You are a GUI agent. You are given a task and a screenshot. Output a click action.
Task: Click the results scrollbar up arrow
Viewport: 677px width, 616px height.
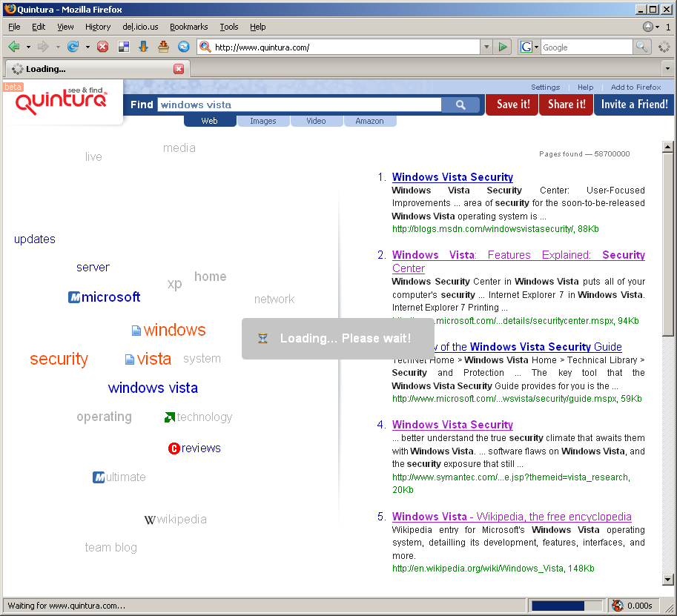667,148
